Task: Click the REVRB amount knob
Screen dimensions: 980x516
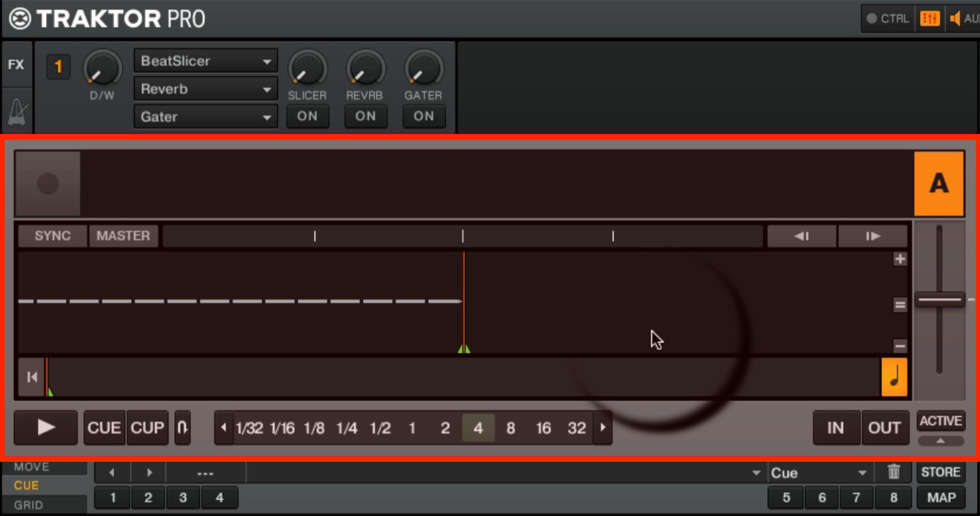Action: 364,69
